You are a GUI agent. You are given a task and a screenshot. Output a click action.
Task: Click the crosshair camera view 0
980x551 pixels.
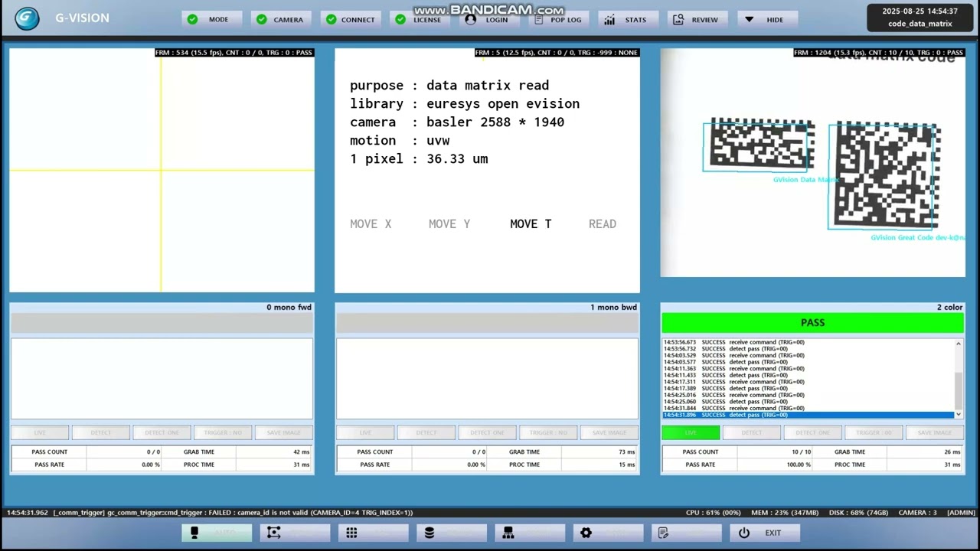pyautogui.click(x=162, y=170)
